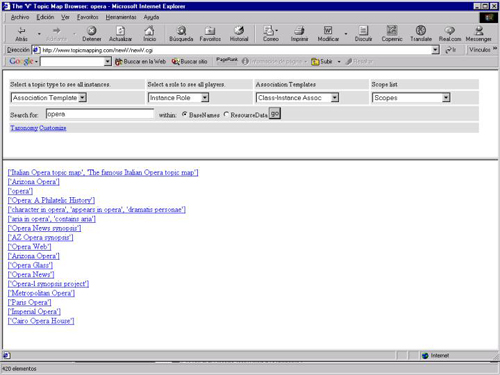Stop loading with the Detener icon
The height and width of the screenshot is (375, 500).
coord(92,31)
